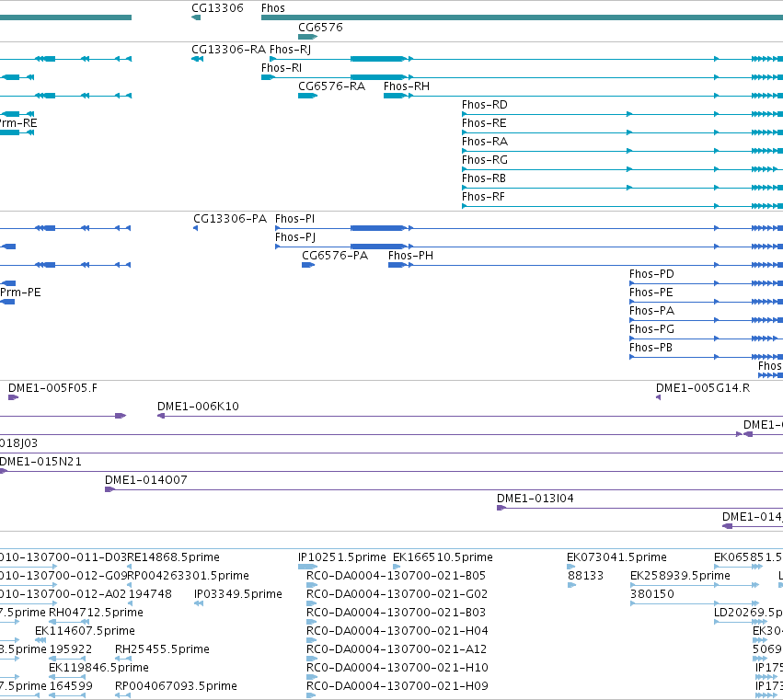Click the EK114607.5prime EST label

tap(85, 632)
